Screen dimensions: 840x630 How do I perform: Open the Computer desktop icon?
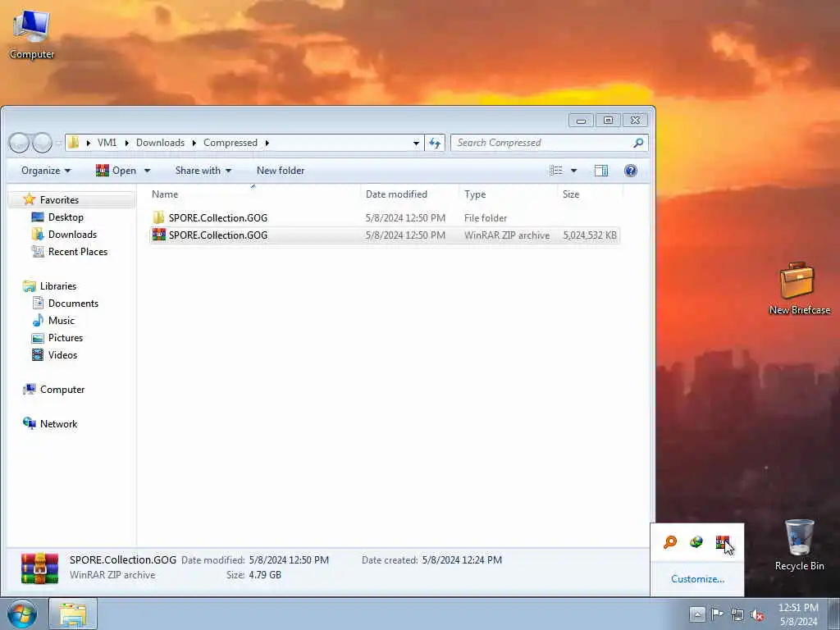(32, 34)
